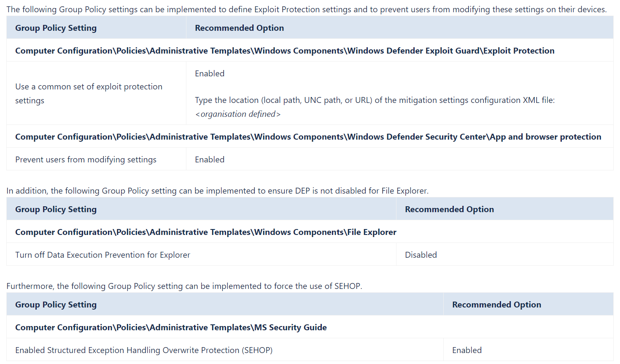Click 'Turn off Data Execution Prevention for Explorer'

pyautogui.click(x=102, y=255)
